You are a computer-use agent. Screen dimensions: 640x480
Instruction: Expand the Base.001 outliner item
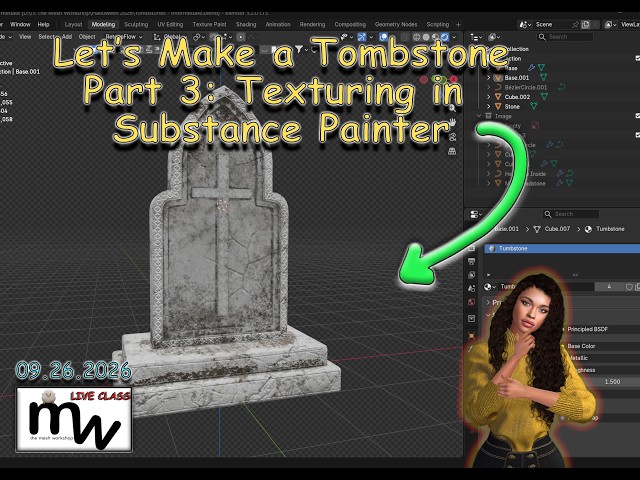tap(489, 78)
